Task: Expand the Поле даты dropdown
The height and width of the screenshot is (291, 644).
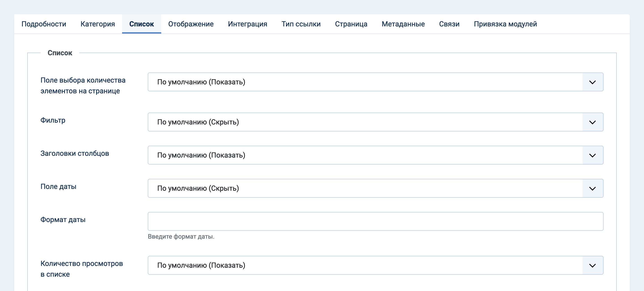Action: click(375, 188)
